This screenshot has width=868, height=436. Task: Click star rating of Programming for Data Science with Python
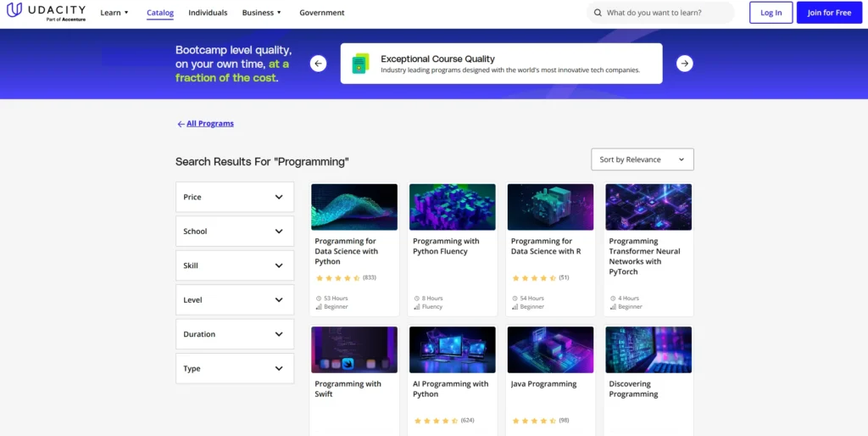337,278
